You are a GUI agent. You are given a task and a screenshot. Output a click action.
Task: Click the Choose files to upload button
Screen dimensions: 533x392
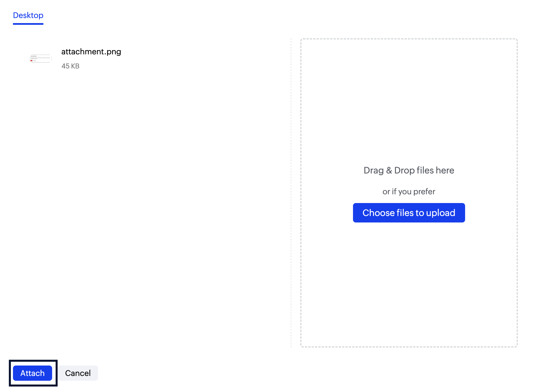click(409, 213)
